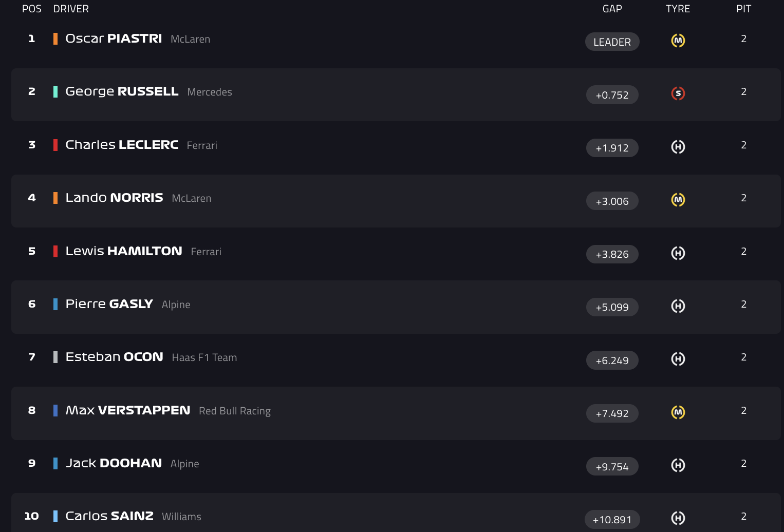Open Max VERSTAPPEN driver entry

pyautogui.click(x=128, y=410)
